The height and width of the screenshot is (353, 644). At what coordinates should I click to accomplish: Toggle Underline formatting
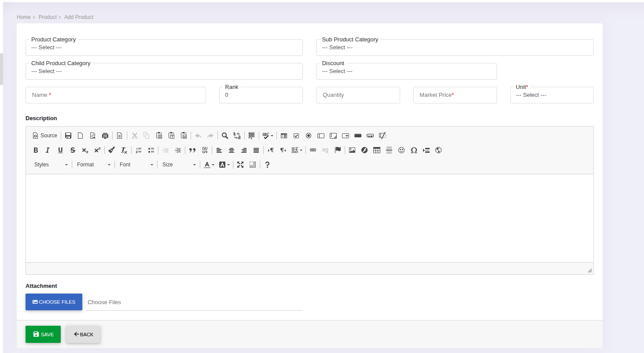pyautogui.click(x=60, y=150)
